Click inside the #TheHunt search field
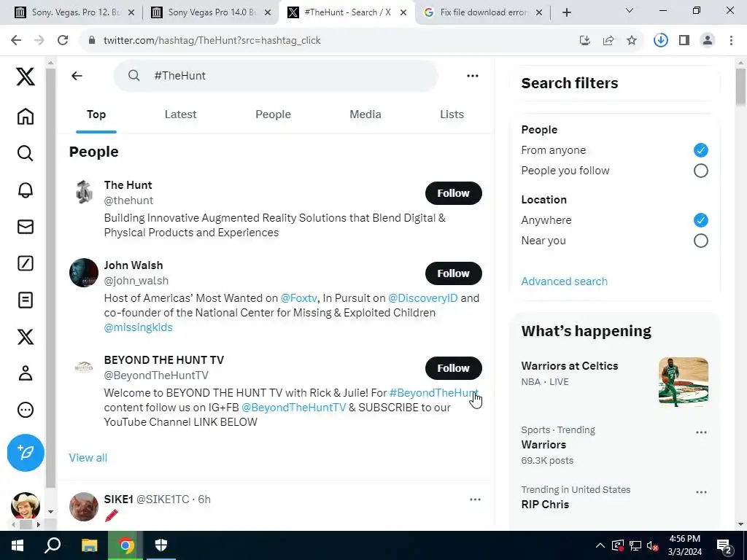 pos(275,76)
